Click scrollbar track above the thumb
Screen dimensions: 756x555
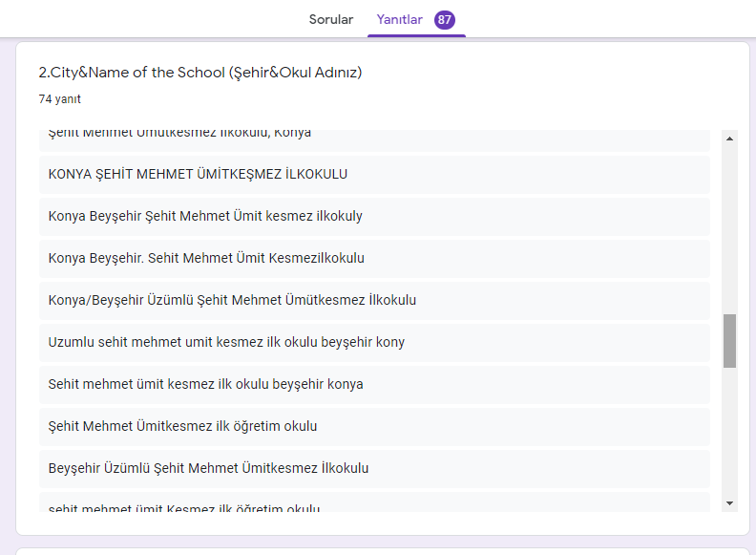(x=730, y=229)
